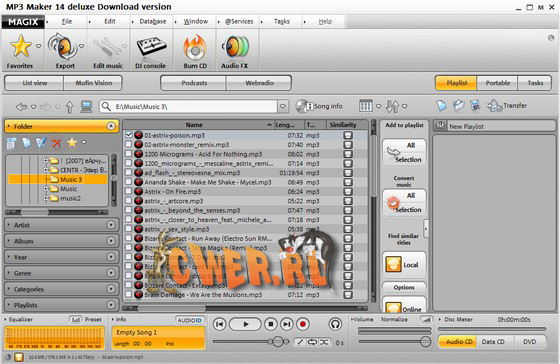560x364 pixels.
Task: Click the Webradio button
Action: click(x=259, y=83)
